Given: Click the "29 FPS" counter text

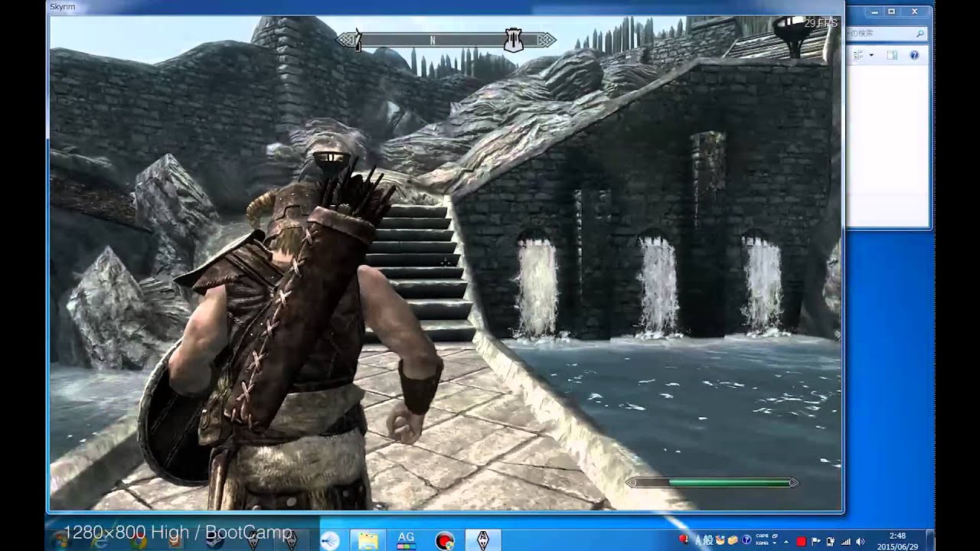Looking at the screenshot, I should (x=820, y=23).
